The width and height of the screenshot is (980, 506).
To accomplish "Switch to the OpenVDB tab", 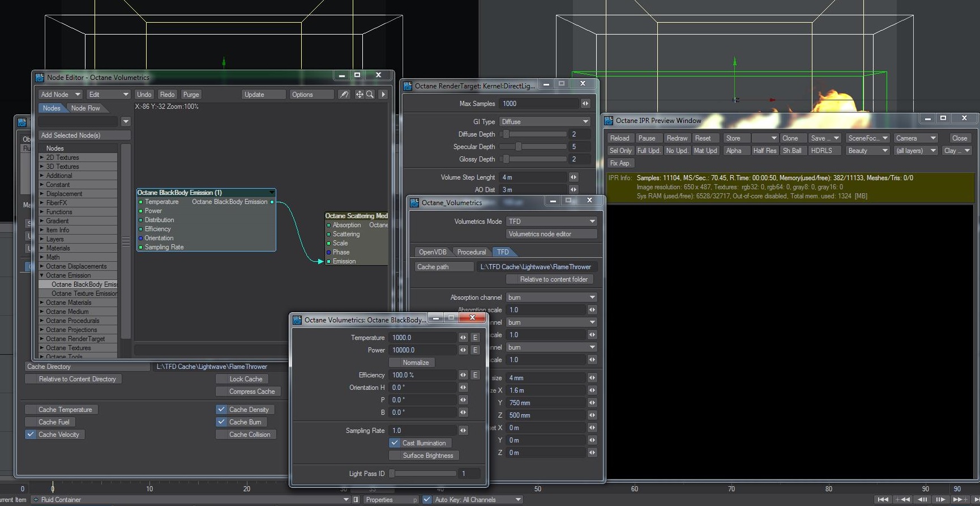I will (x=433, y=252).
